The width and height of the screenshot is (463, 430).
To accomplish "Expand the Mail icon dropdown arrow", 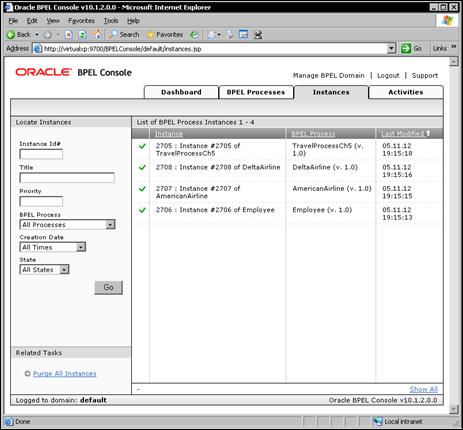I will (219, 35).
